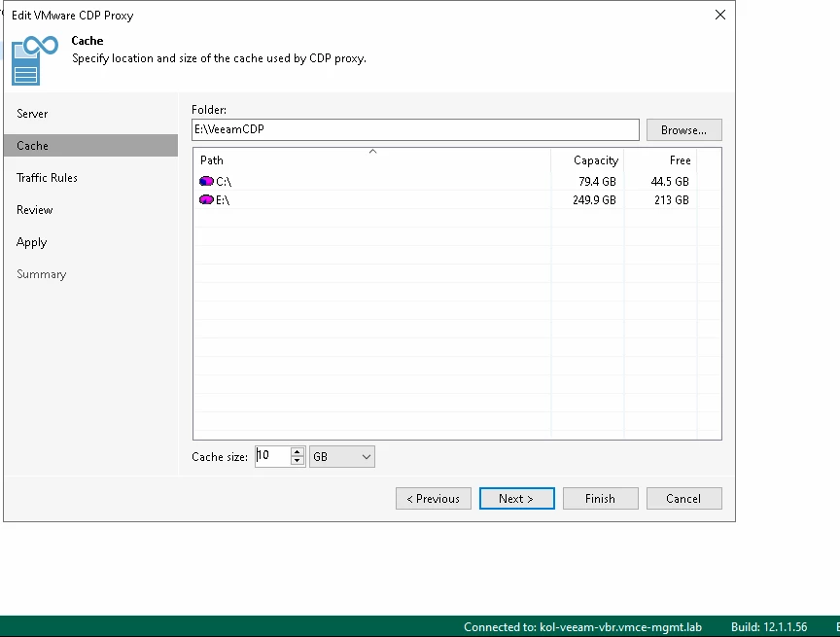Open the GB unit dropdown

click(x=342, y=457)
